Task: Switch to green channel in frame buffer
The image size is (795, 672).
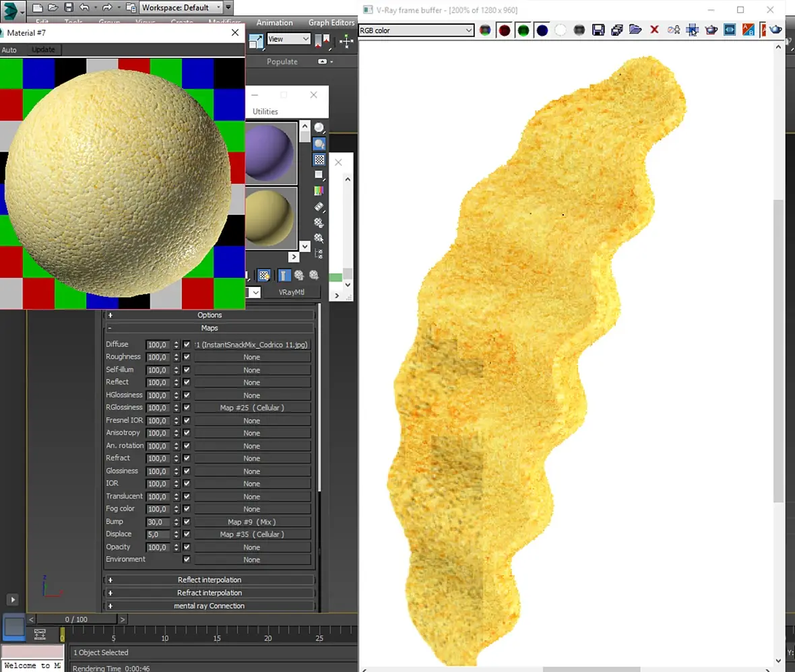Action: tap(523, 30)
